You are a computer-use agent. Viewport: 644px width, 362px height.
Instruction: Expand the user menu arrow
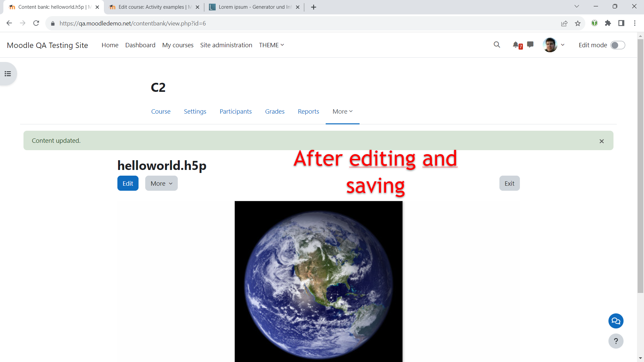pyautogui.click(x=562, y=45)
